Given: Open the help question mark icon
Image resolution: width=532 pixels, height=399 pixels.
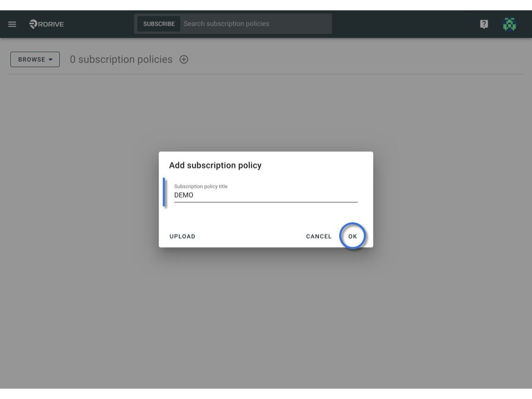Looking at the screenshot, I should click(x=484, y=24).
